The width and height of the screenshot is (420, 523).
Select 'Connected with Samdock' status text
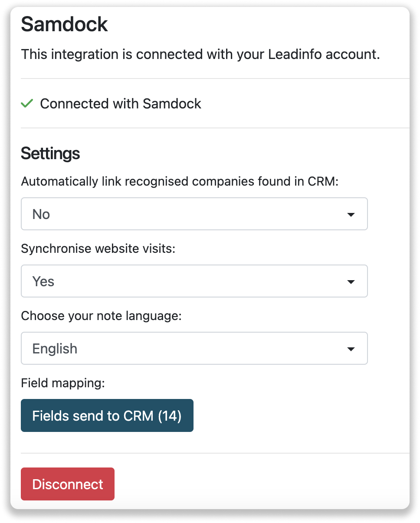click(120, 104)
